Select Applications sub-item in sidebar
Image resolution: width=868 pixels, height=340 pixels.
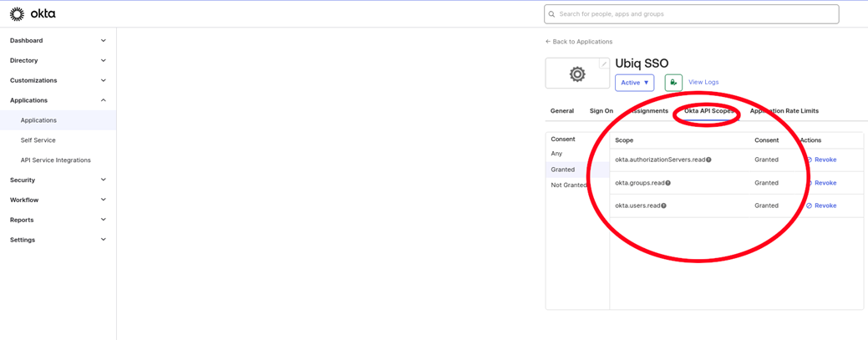tap(58, 120)
